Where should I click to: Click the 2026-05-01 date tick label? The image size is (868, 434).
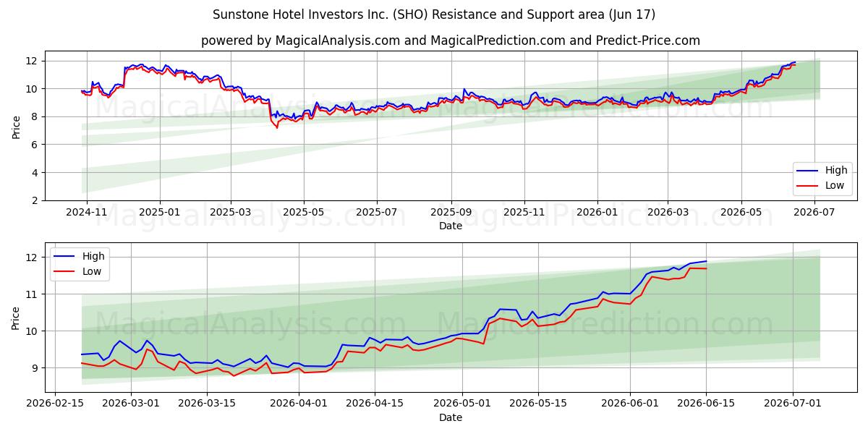[461, 404]
